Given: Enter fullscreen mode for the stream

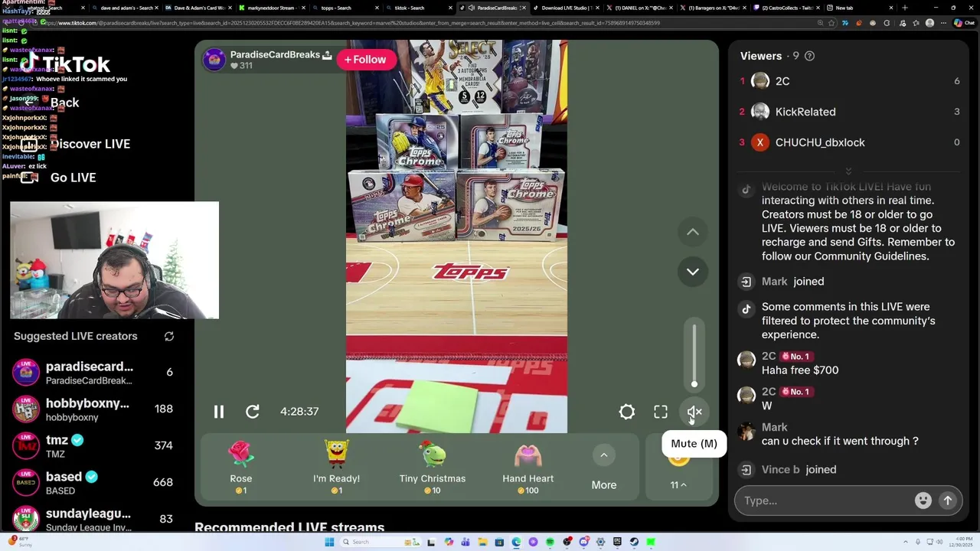Looking at the screenshot, I should coord(661,412).
